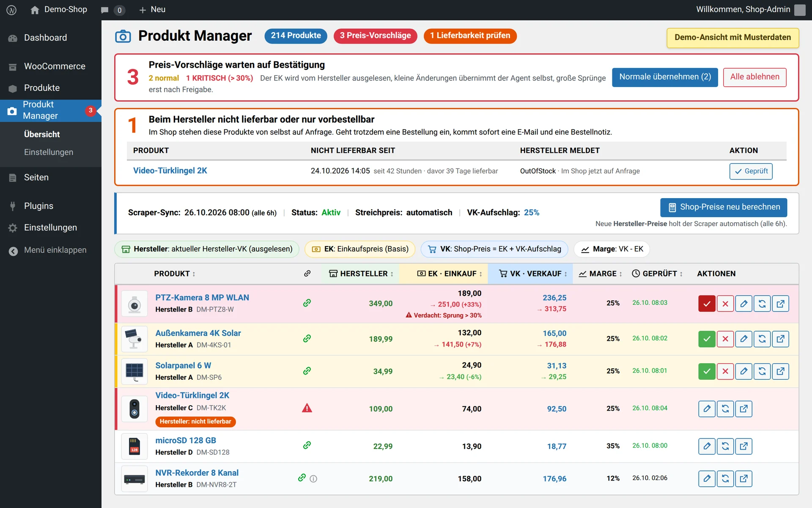
Task: Reject price suggestion for Solarpanel 6 W
Action: 725,371
